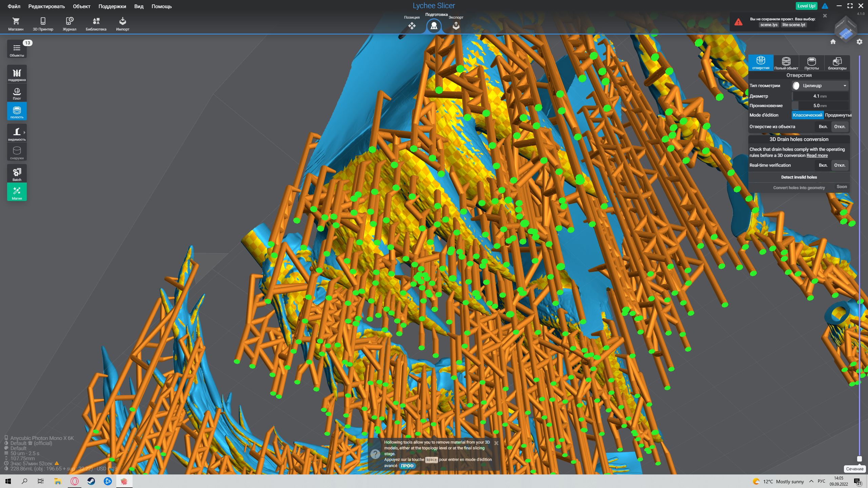This screenshot has width=868, height=488.
Task: Turn off Real-time verification with Откл.
Action: pos(840,165)
